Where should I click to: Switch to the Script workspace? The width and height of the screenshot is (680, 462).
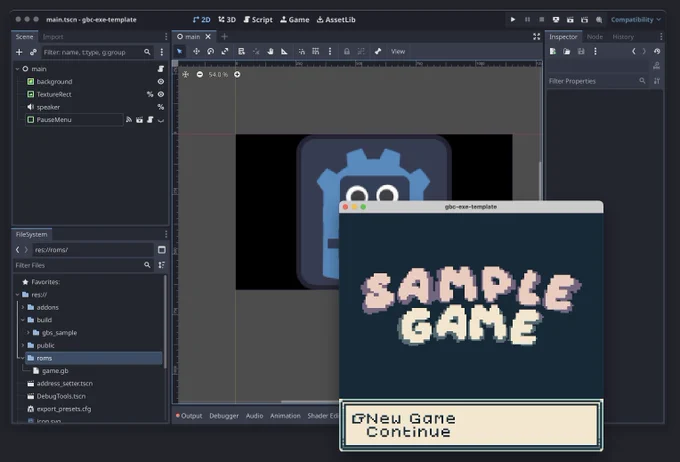tap(258, 20)
